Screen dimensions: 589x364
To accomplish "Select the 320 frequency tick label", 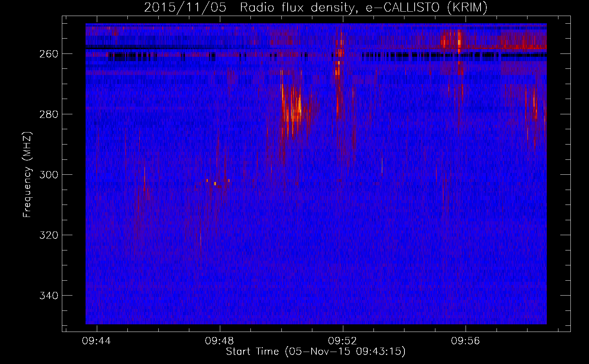I will tap(48, 235).
